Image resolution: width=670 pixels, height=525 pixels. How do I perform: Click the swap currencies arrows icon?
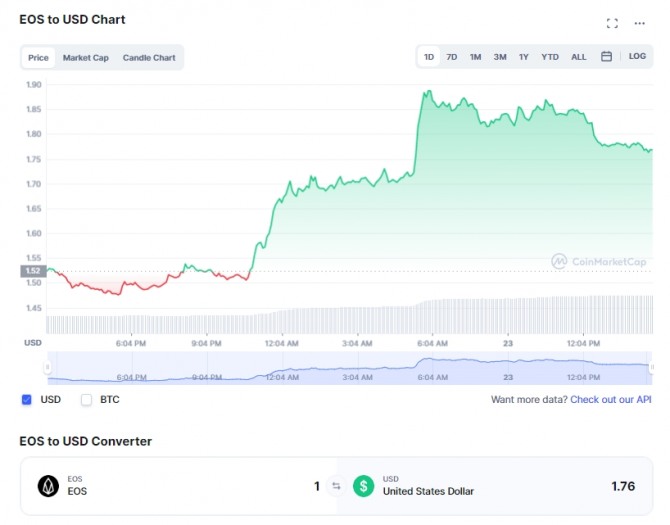[336, 487]
